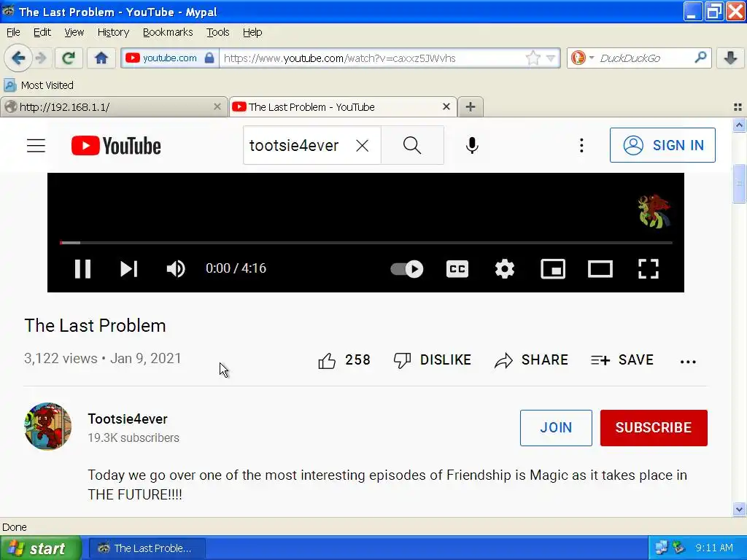Open the list all tabs button
The width and height of the screenshot is (747, 560).
[x=738, y=106]
